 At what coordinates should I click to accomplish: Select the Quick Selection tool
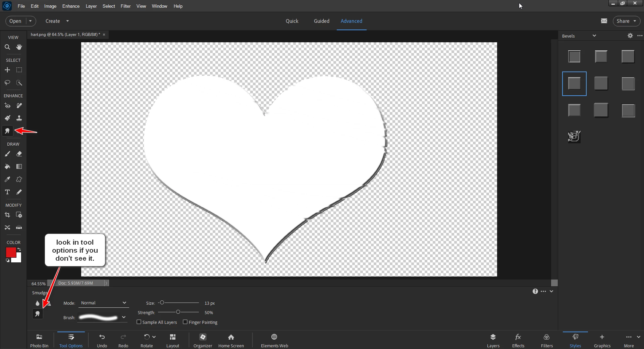coord(19,83)
